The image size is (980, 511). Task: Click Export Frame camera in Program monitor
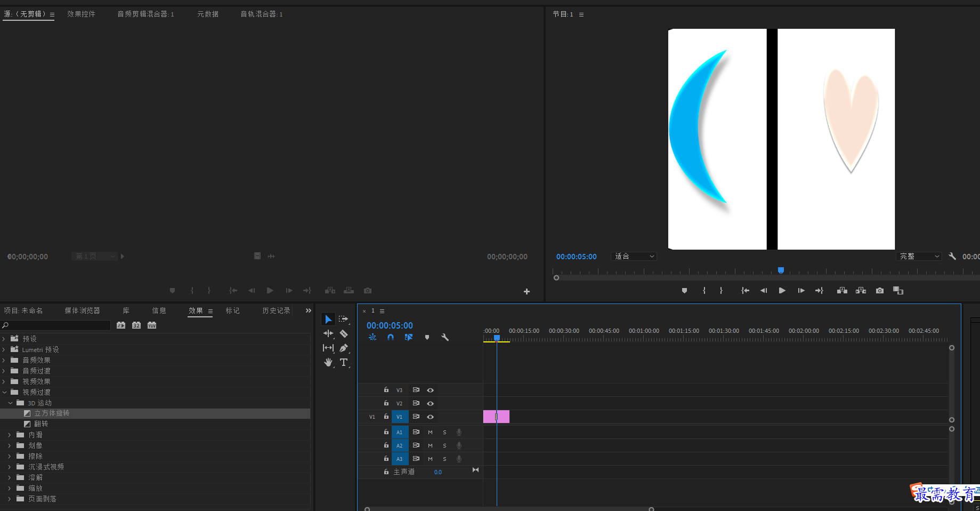(x=880, y=291)
